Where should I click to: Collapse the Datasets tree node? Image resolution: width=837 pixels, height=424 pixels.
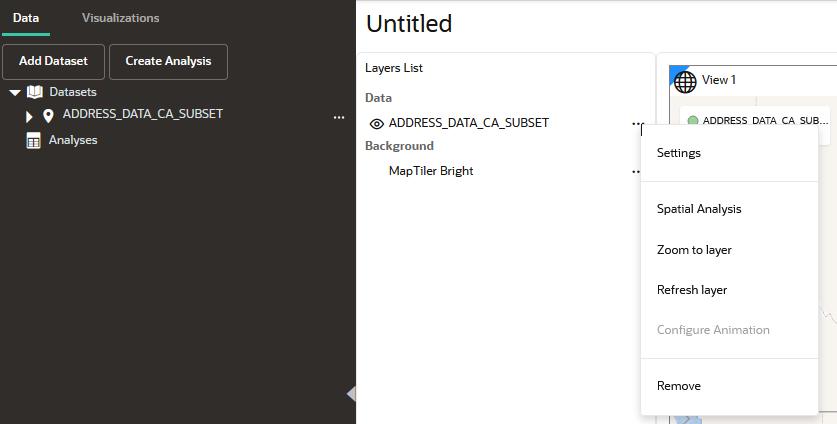[15, 92]
